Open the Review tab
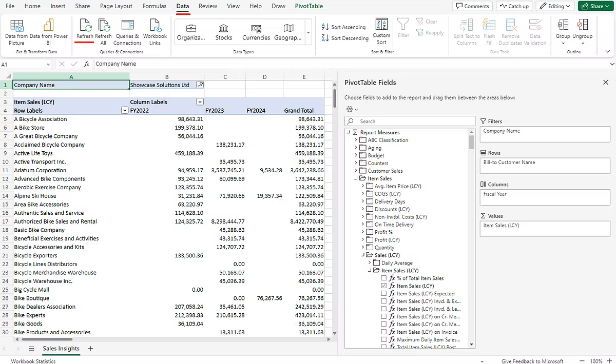The width and height of the screenshot is (616, 364). (208, 6)
